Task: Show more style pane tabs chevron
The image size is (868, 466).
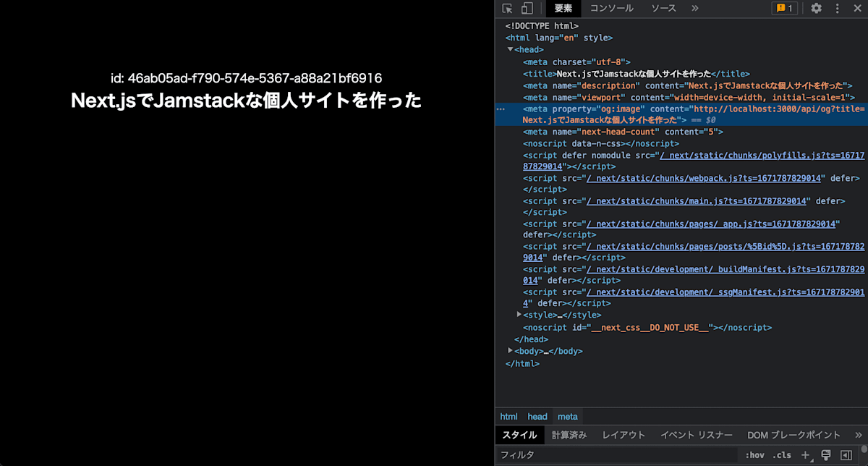Action: [x=859, y=435]
